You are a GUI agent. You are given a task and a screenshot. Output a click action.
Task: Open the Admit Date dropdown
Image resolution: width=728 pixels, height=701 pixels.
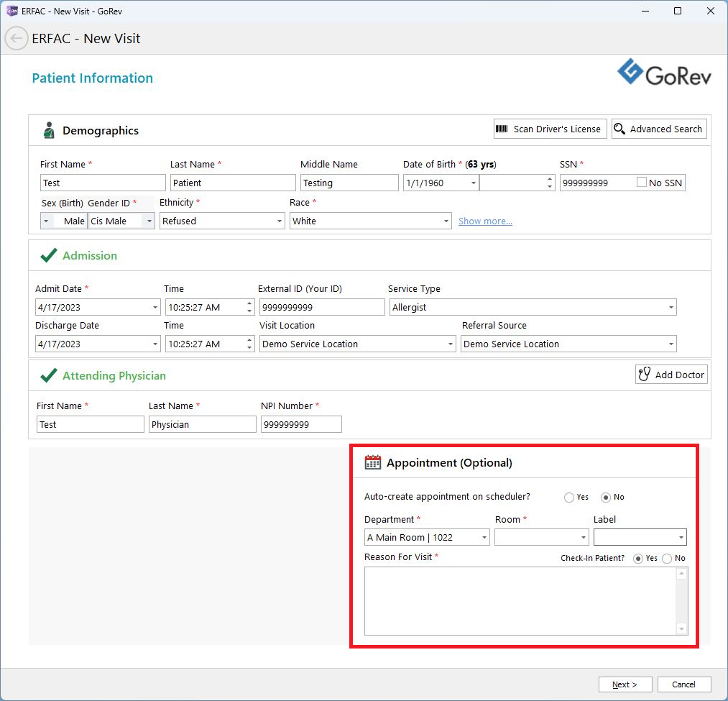155,308
